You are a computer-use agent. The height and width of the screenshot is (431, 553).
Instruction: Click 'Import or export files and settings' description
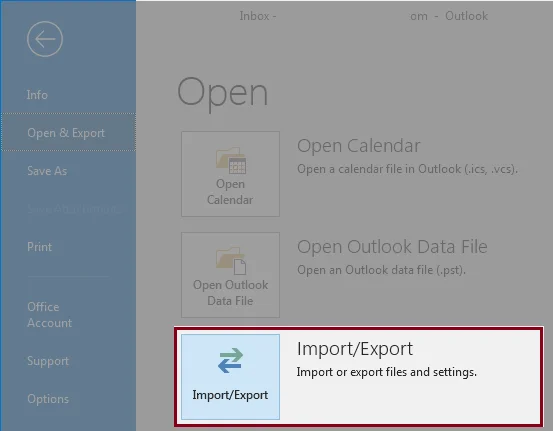[387, 372]
